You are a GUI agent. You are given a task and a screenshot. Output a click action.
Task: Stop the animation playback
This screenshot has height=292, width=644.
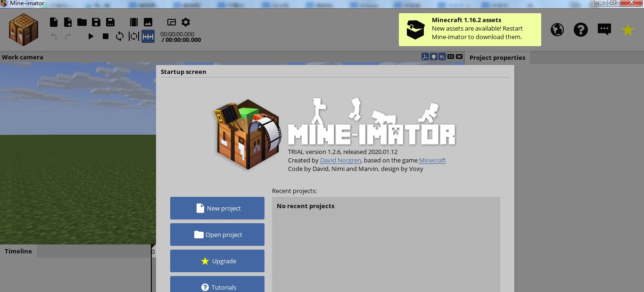(x=106, y=36)
